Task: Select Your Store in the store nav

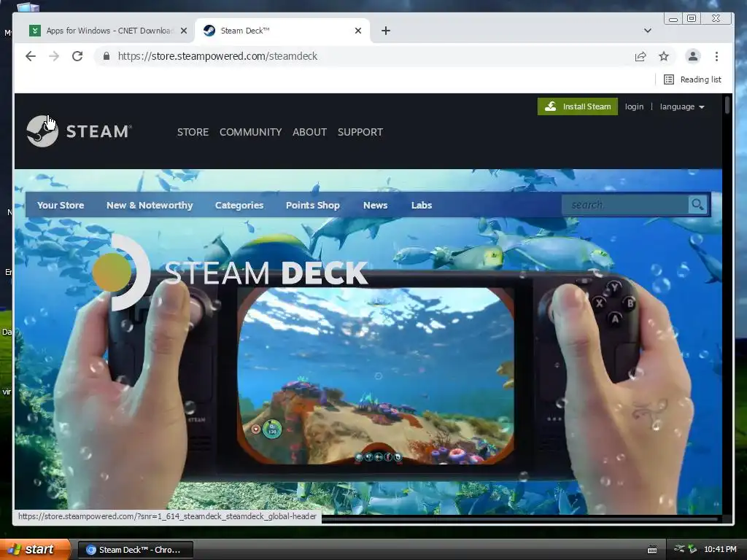Action: pyautogui.click(x=61, y=205)
